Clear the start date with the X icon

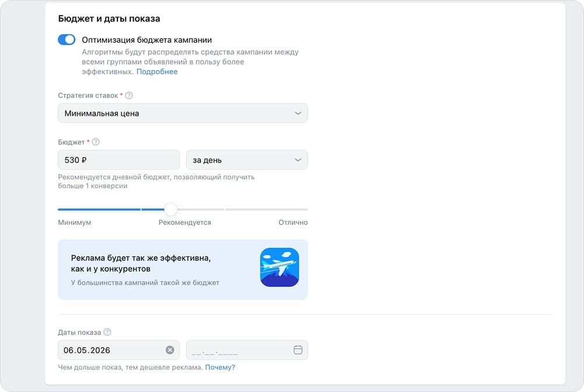(170, 350)
